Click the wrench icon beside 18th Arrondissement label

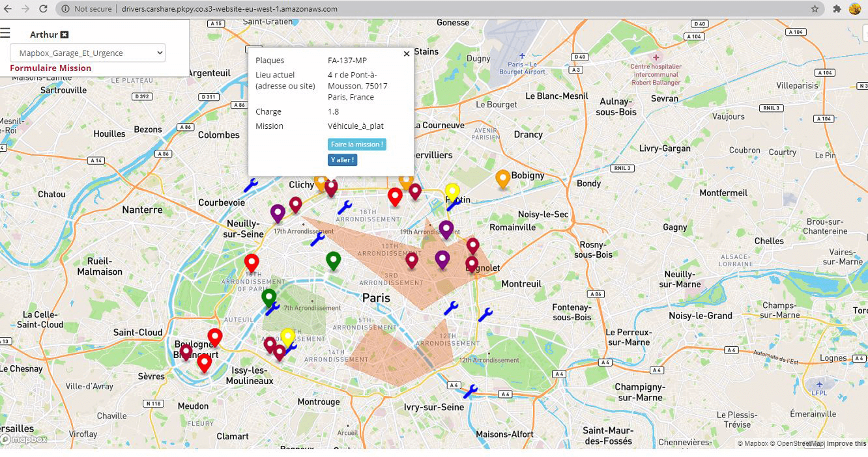pos(345,208)
